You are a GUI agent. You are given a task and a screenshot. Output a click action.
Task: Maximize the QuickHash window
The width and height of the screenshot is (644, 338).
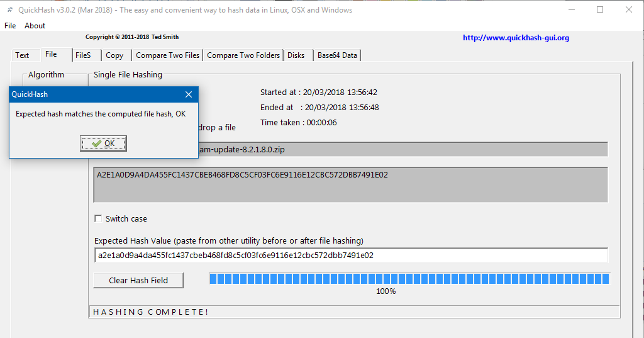tap(600, 10)
